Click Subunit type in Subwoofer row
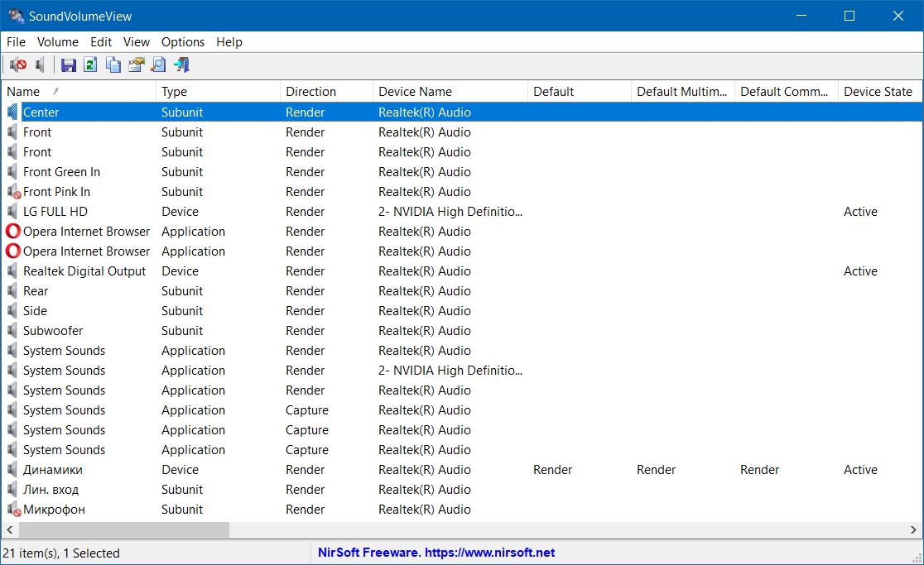Screen dimensions: 924x565 (x=182, y=331)
